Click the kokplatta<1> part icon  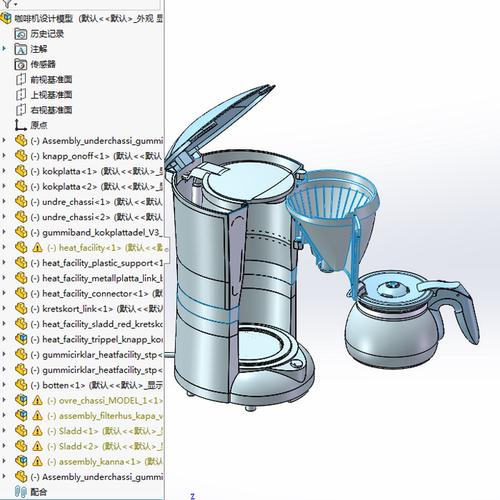click(21, 171)
